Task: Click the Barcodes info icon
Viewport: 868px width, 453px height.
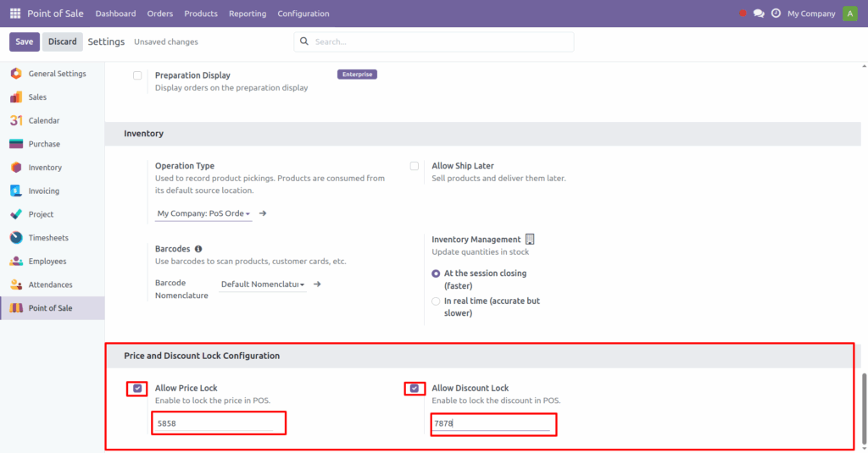Action: coord(198,249)
